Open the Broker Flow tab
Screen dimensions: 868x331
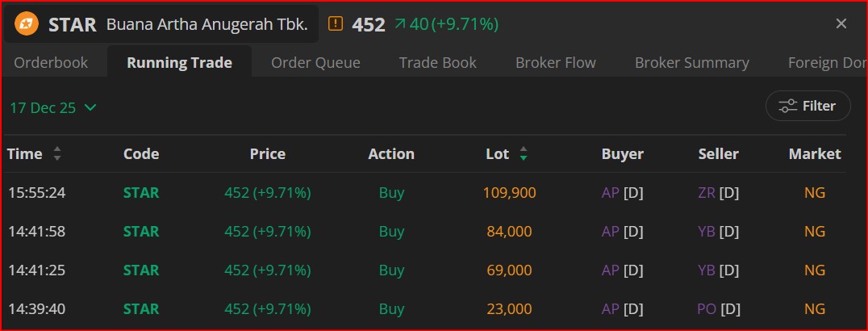[556, 62]
